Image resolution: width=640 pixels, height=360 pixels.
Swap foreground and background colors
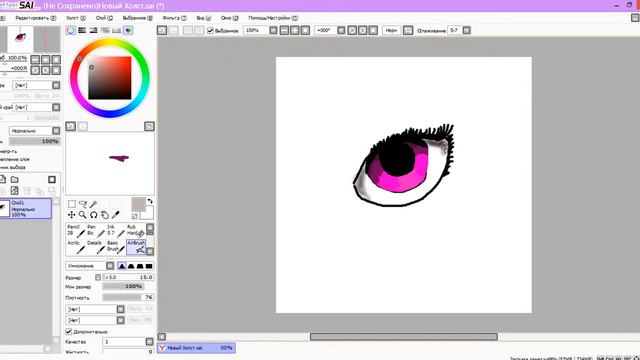click(x=150, y=201)
